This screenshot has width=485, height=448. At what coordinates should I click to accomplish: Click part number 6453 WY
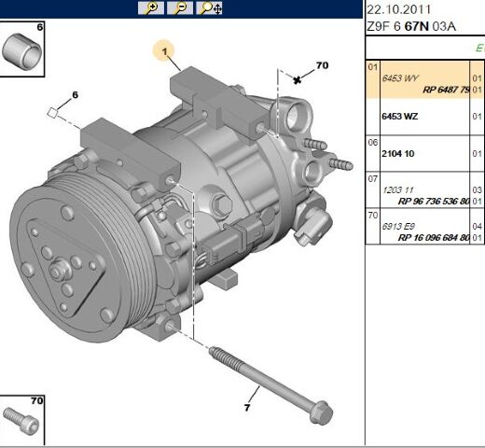pos(400,78)
